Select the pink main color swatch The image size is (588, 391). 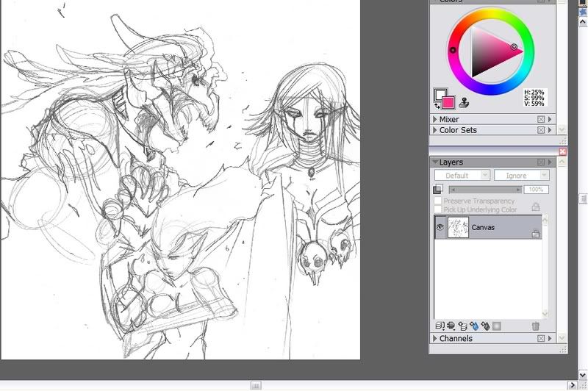coord(448,102)
